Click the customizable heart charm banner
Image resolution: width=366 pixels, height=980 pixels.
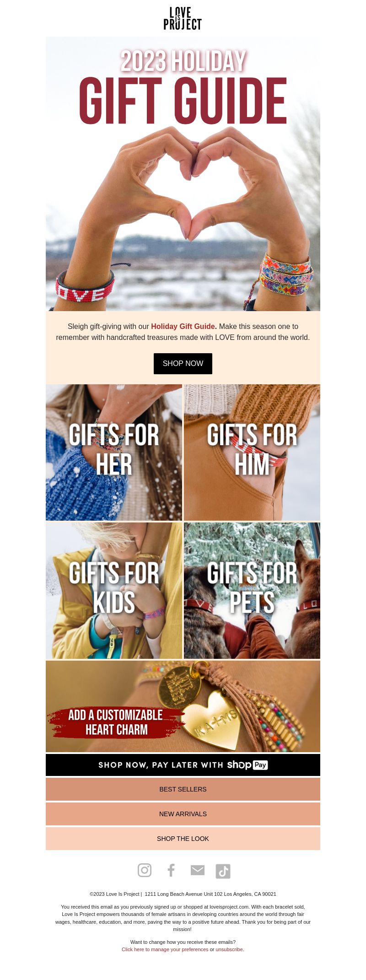(183, 706)
